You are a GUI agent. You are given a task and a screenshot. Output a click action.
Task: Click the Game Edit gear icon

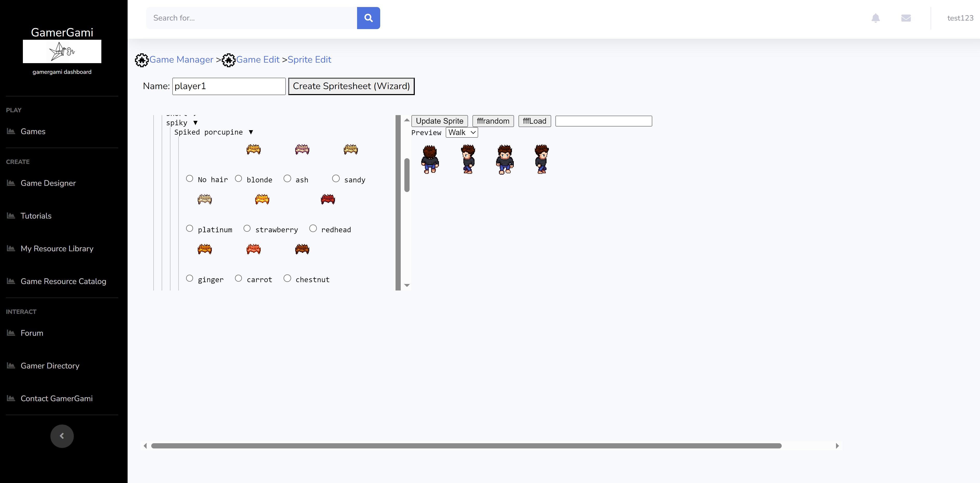(228, 60)
